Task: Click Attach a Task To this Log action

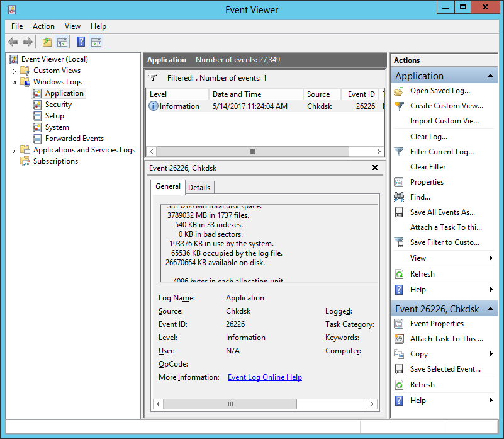Action: [446, 227]
